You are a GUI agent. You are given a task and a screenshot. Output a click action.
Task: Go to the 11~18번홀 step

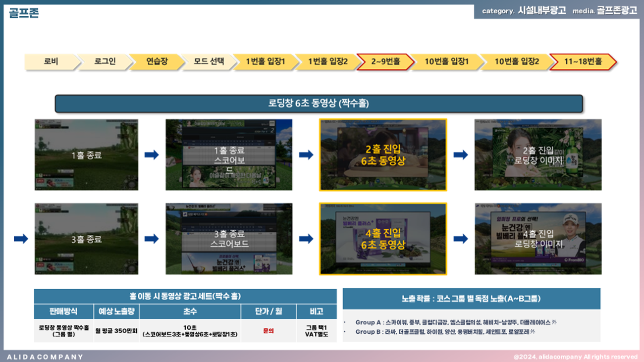pos(583,62)
